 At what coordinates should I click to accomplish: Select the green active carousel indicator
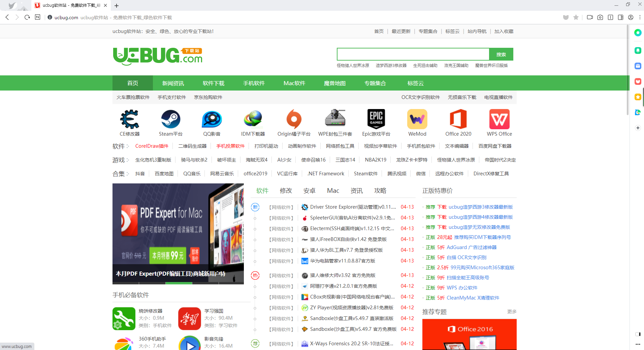click(x=179, y=283)
